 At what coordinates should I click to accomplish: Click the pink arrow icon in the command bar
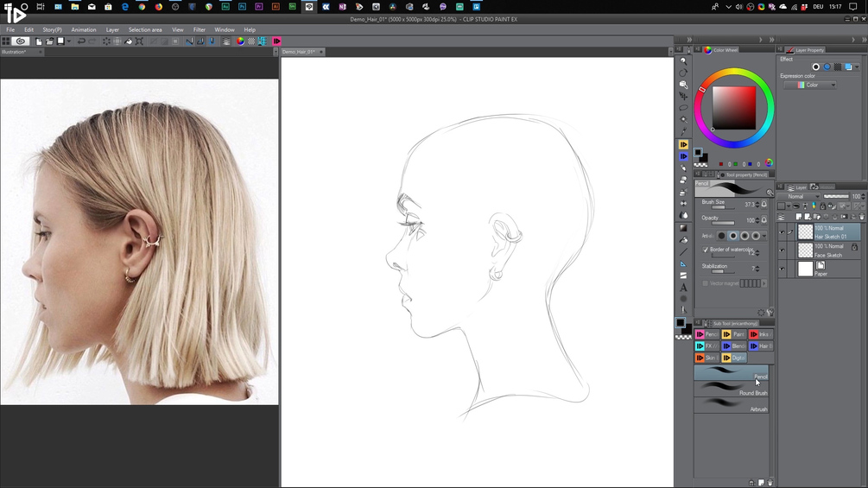coord(276,41)
